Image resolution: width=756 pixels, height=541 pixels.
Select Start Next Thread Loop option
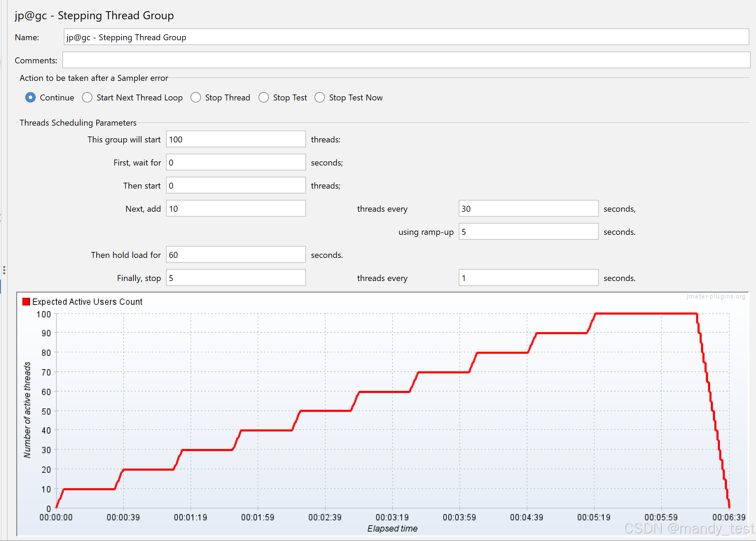pos(87,97)
